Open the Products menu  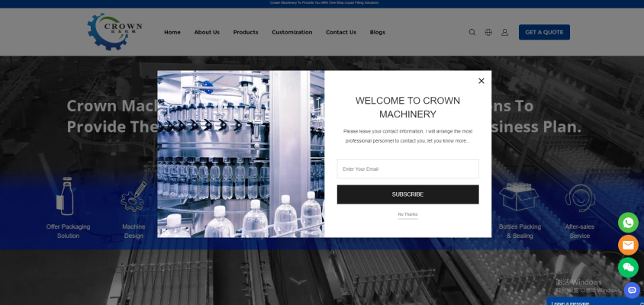[246, 32]
